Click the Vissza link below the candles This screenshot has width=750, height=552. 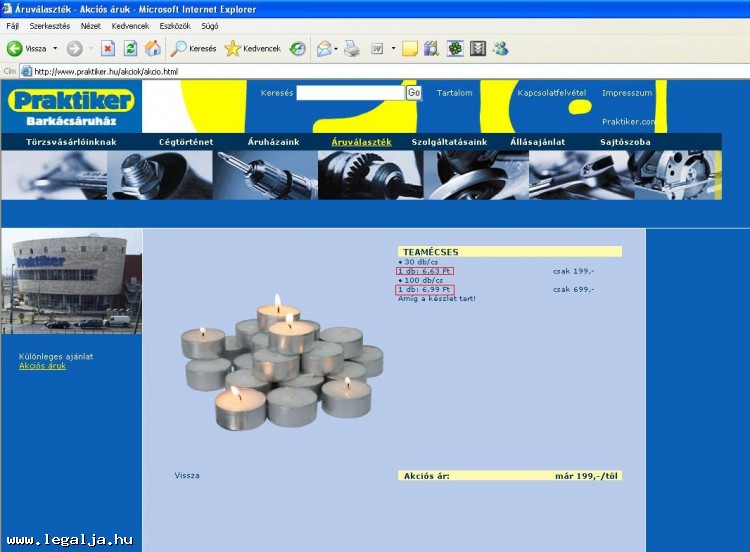187,475
